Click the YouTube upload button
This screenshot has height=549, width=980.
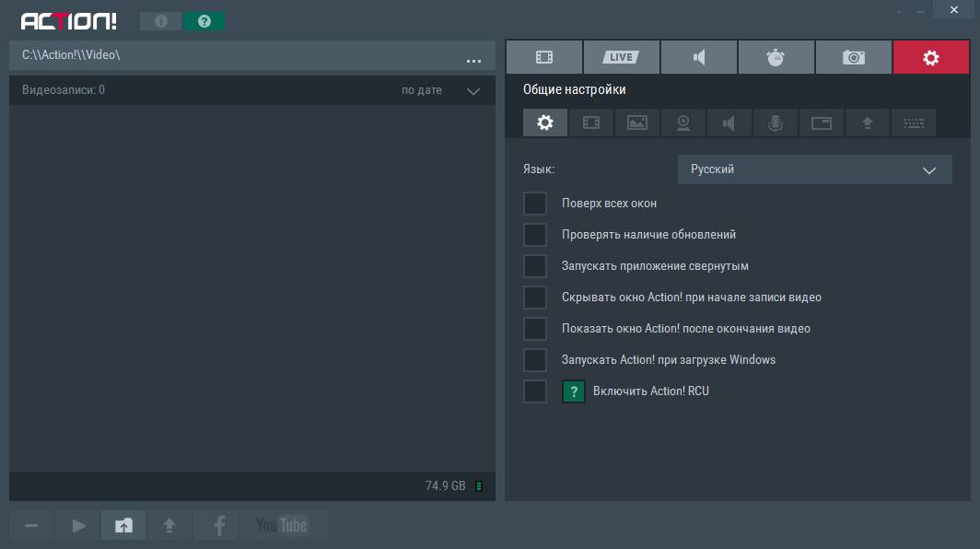(283, 525)
